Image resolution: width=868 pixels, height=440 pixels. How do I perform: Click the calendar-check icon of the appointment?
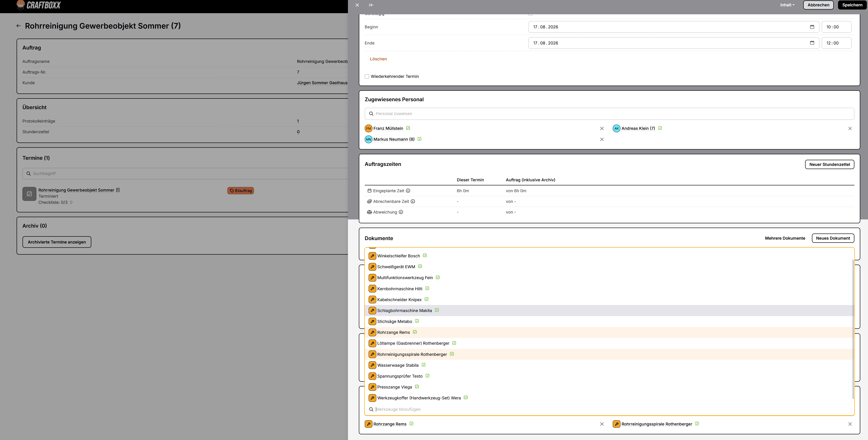click(x=29, y=194)
